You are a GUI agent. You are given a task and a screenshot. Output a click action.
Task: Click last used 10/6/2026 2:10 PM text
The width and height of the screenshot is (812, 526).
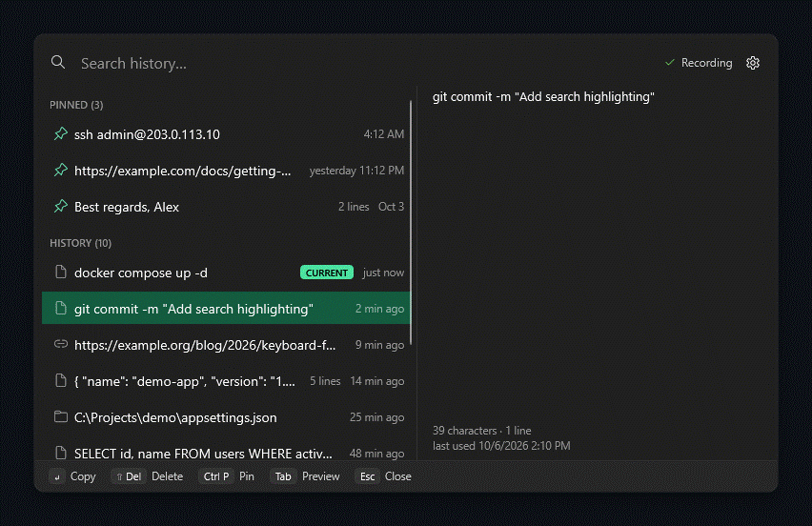pos(501,446)
